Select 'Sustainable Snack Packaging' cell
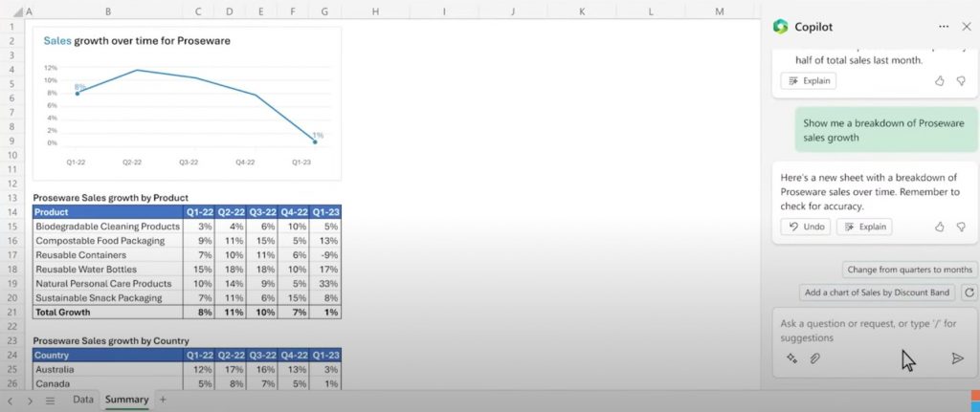The width and height of the screenshot is (980, 412). 107,298
